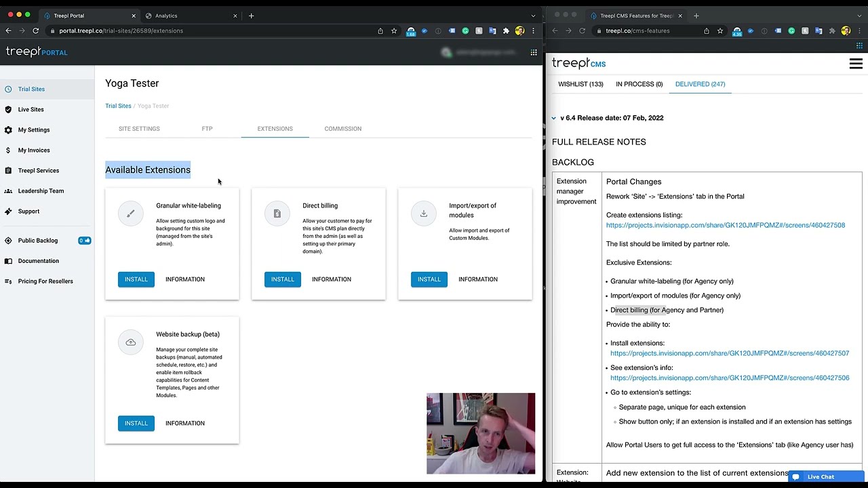Click the Trial Sites breadcrumb link

[118, 106]
